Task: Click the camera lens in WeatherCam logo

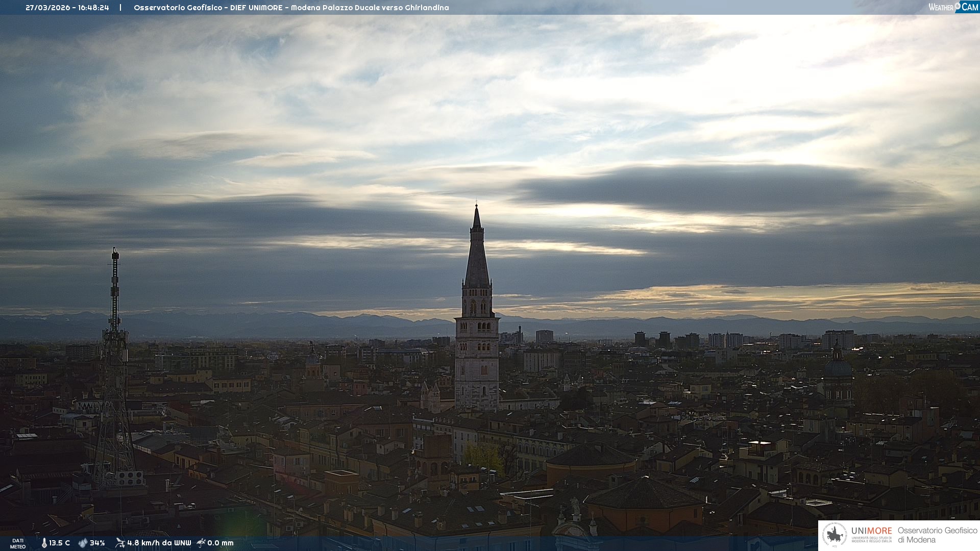Action: click(x=958, y=6)
